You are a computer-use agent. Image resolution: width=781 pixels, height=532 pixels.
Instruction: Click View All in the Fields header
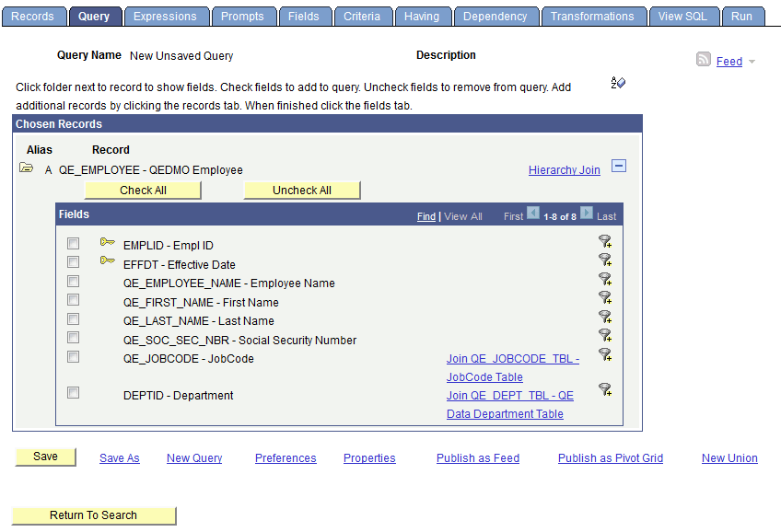463,215
